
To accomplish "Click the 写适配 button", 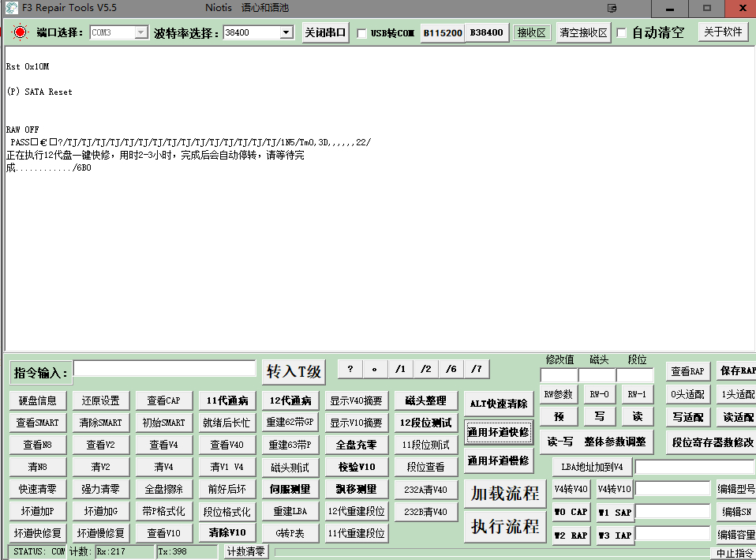I will pos(688,417).
